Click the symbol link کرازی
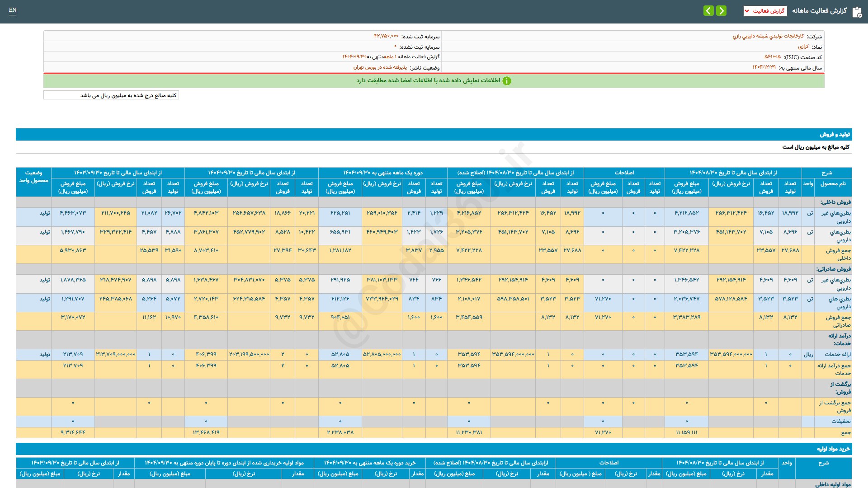Screen dimensions: 868x488 [x=803, y=47]
